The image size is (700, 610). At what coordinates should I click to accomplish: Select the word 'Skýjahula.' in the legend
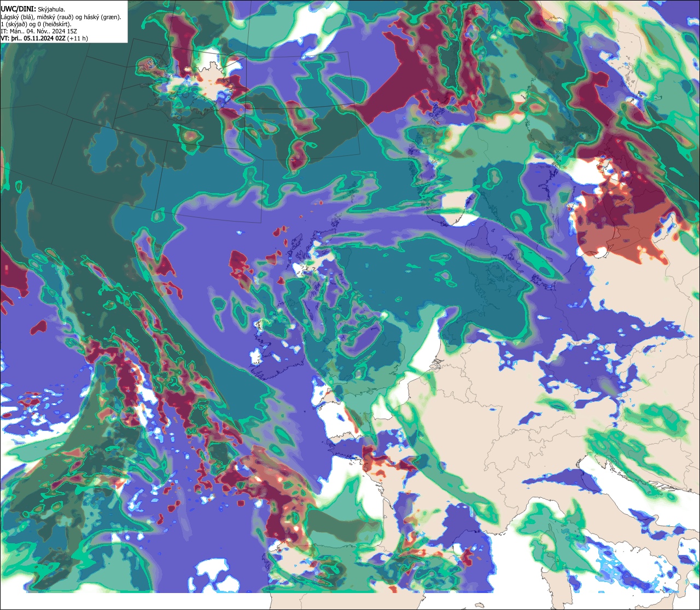coord(52,9)
